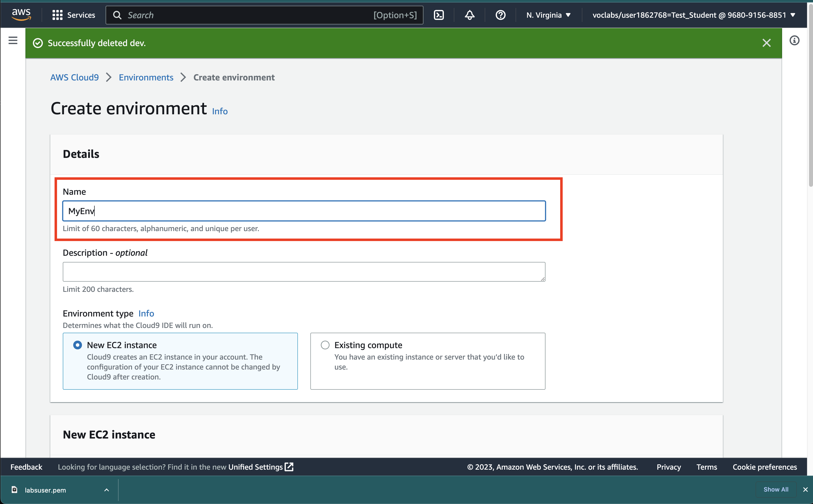The height and width of the screenshot is (504, 813).
Task: Open the voclabs account menu dropdown
Action: (694, 15)
